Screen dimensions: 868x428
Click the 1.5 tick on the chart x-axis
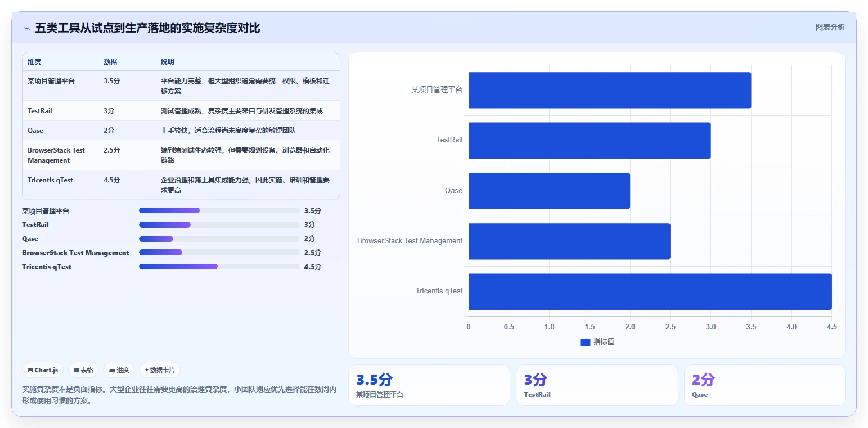(590, 327)
